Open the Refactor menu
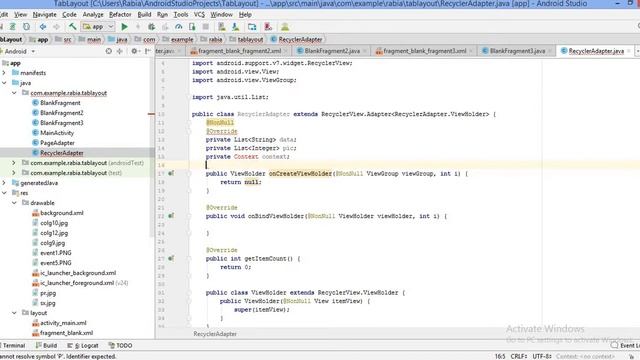The height and width of the screenshot is (360, 640). click(120, 15)
